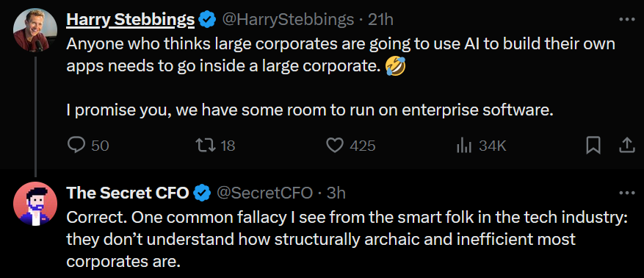
Task: Open The Secret CFO's reply text
Action: coord(347,239)
